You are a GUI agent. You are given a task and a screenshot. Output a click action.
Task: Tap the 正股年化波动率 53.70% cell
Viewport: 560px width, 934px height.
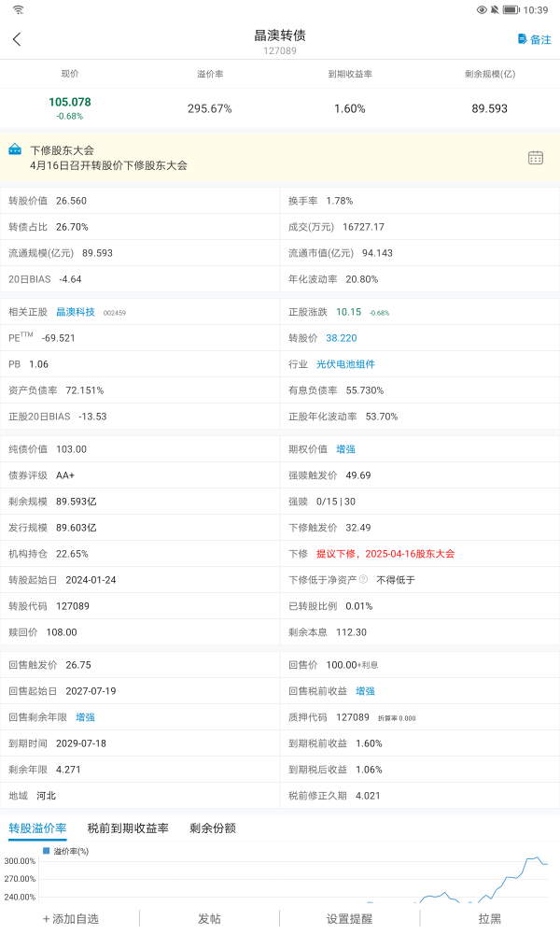[x=420, y=417]
